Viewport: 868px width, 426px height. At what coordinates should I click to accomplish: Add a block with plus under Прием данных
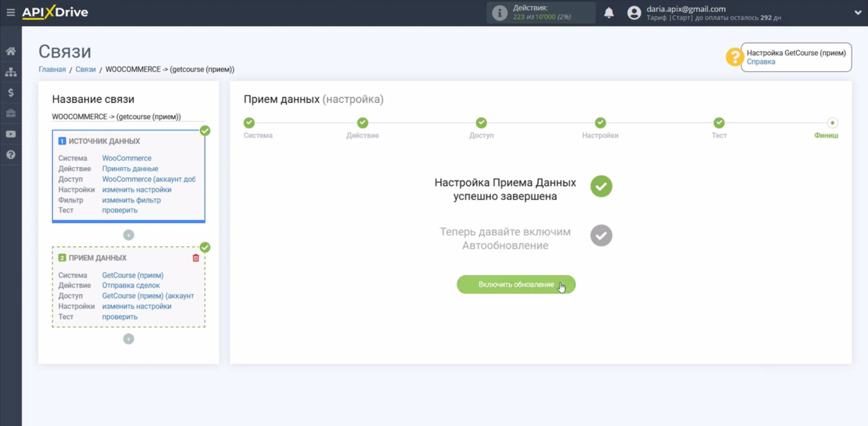click(129, 339)
